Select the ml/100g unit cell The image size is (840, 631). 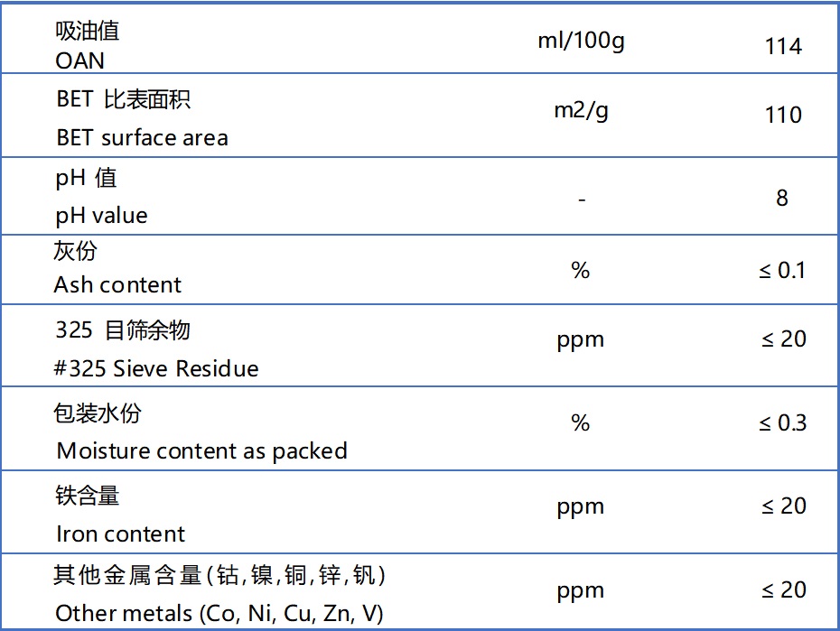(x=581, y=42)
